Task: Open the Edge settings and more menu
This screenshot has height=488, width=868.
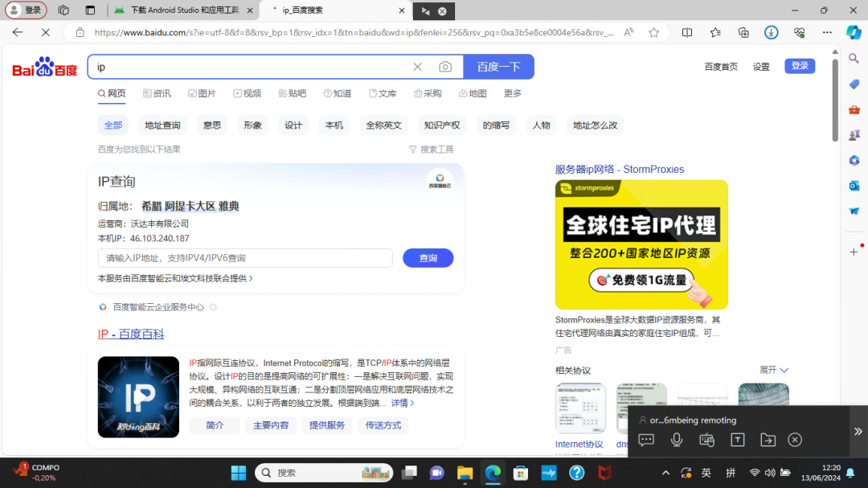Action: click(x=827, y=33)
